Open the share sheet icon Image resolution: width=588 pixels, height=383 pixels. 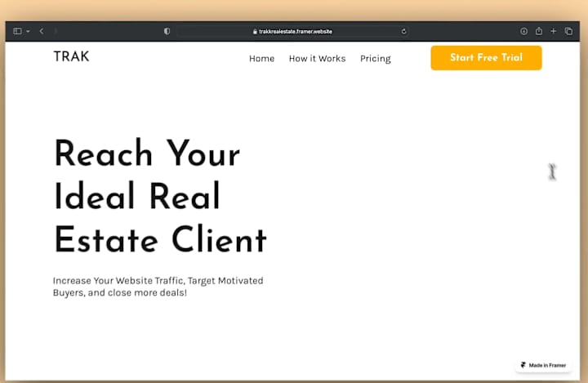click(x=539, y=31)
